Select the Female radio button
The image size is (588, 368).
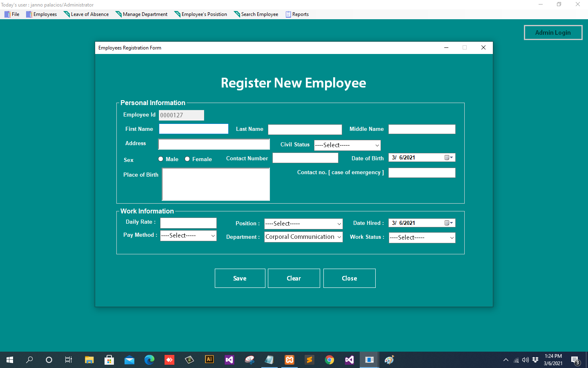[187, 159]
